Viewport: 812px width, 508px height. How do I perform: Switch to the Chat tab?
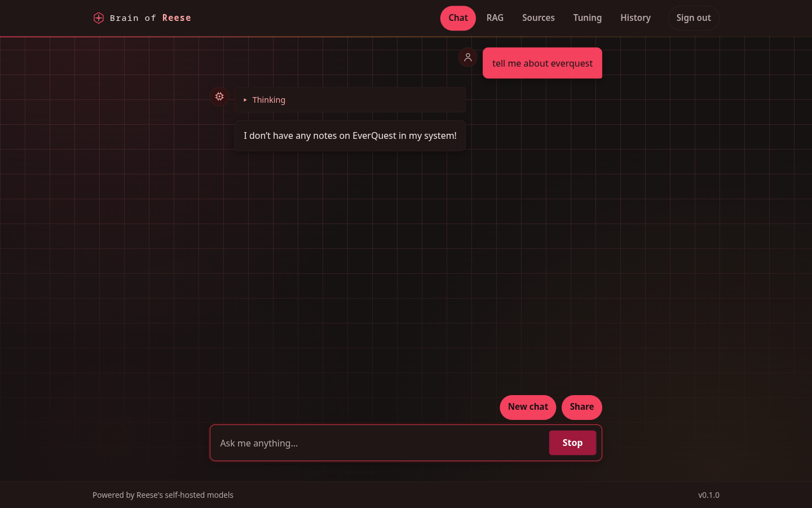click(x=458, y=18)
